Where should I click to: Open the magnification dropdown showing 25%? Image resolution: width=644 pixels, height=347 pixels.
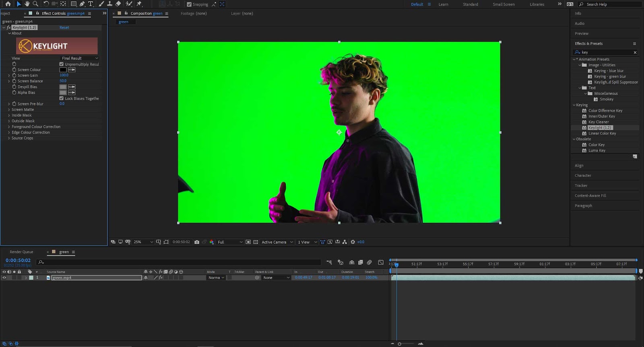coord(143,242)
